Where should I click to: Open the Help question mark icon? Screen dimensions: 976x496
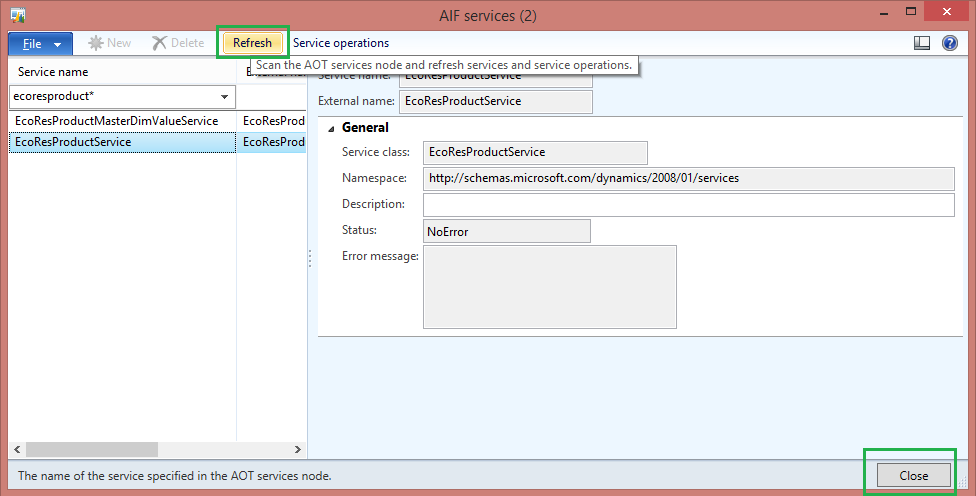(x=950, y=43)
